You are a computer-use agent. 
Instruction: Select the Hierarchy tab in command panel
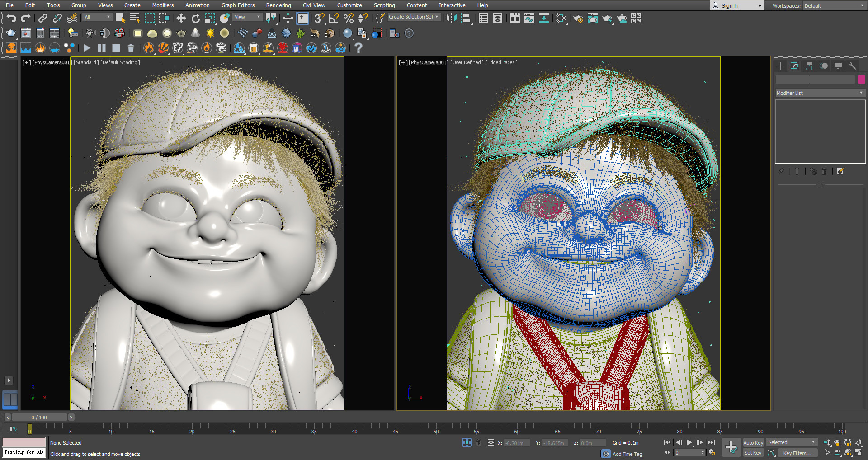(x=809, y=66)
